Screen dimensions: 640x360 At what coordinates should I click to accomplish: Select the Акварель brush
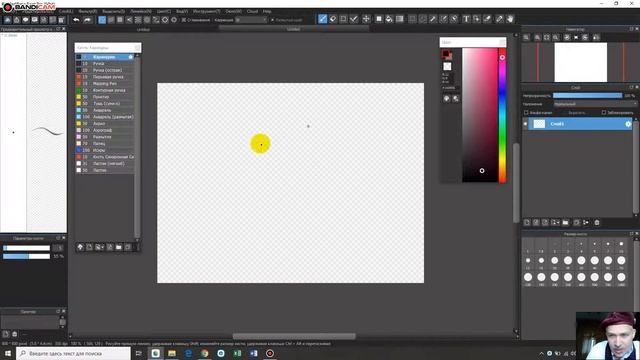click(105, 110)
